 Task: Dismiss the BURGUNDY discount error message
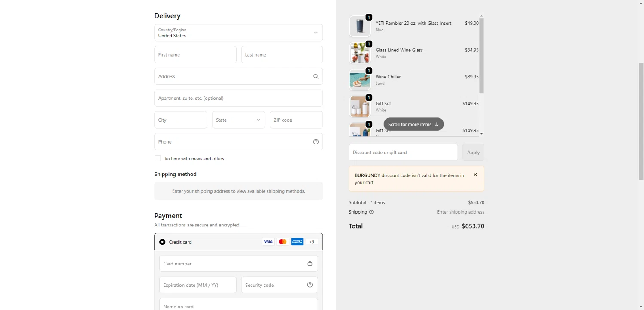click(x=475, y=175)
